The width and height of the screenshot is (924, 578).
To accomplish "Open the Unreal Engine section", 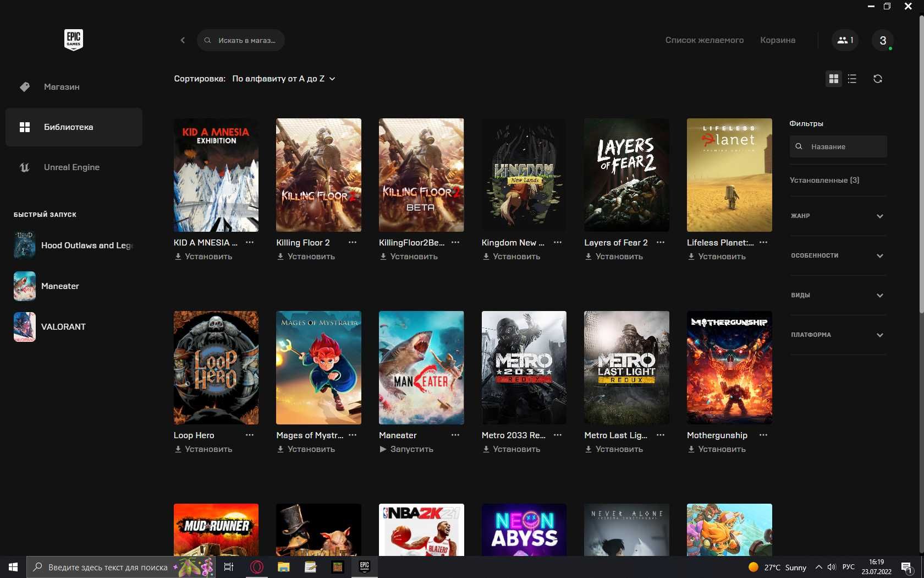I will click(74, 167).
